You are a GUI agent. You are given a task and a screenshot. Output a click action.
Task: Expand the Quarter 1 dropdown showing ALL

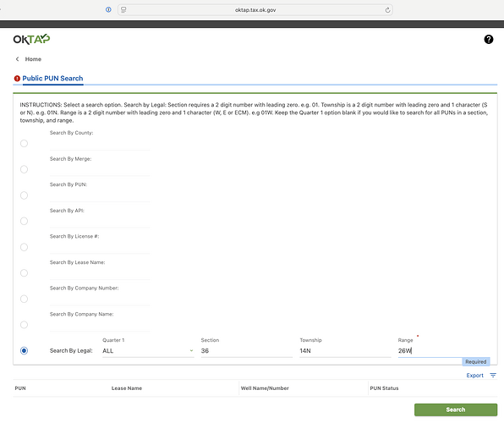[x=148, y=351]
